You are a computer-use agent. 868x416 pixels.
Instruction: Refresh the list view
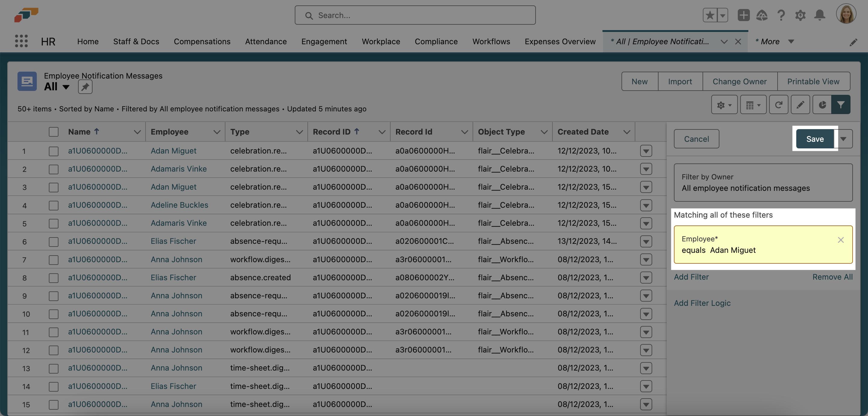(779, 105)
